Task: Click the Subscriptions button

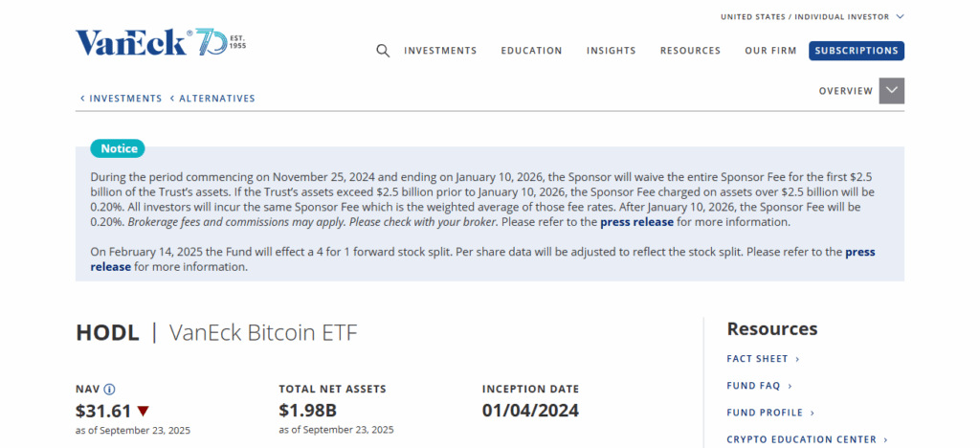Action: click(856, 51)
